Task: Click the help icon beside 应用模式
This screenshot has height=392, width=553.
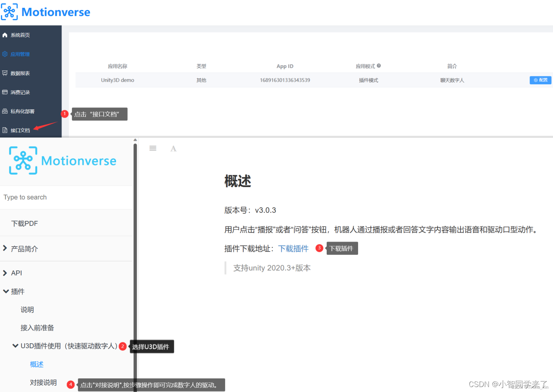Action: tap(379, 66)
